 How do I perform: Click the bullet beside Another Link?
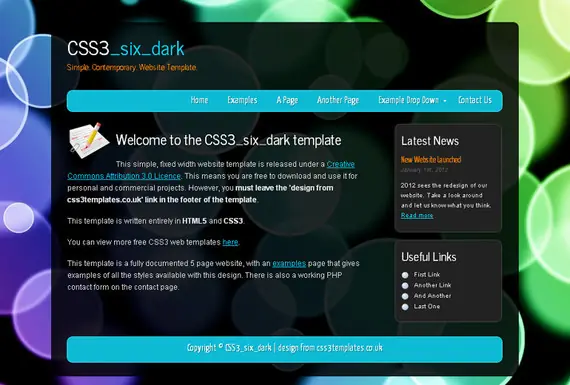click(405, 286)
